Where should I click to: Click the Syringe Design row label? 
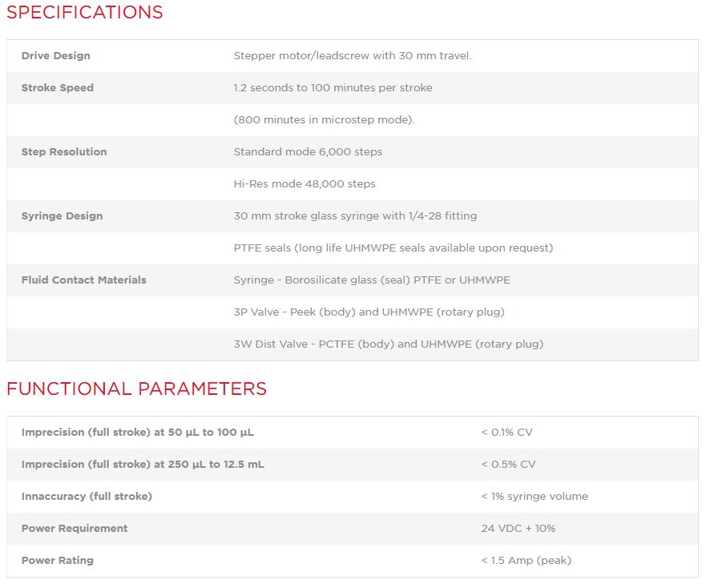pos(62,216)
